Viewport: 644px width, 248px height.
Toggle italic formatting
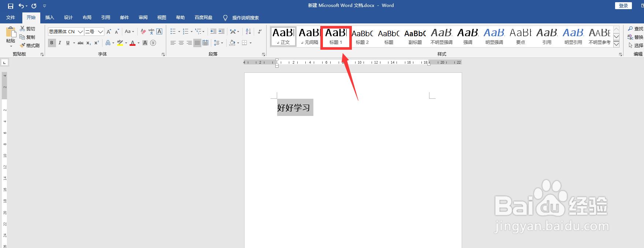click(60, 43)
